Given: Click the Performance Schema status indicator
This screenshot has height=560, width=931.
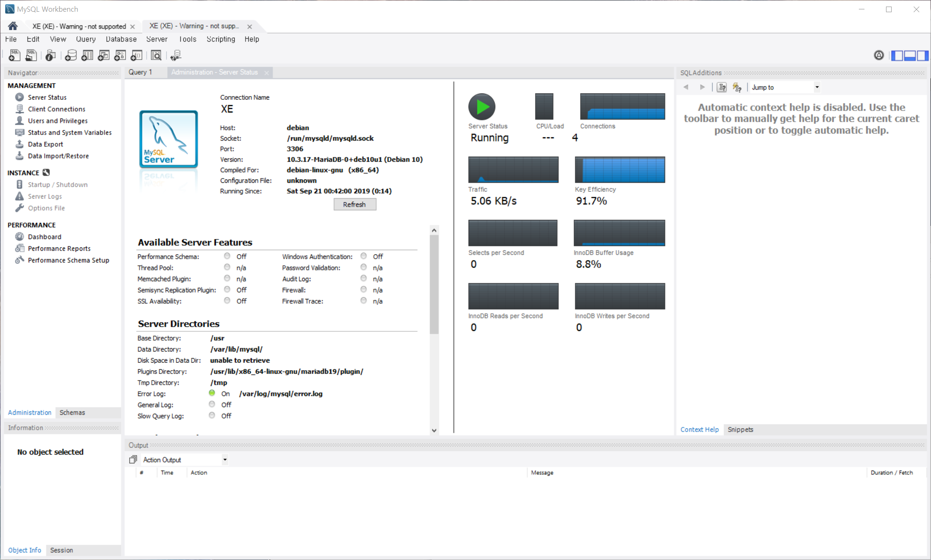Looking at the screenshot, I should pyautogui.click(x=227, y=256).
